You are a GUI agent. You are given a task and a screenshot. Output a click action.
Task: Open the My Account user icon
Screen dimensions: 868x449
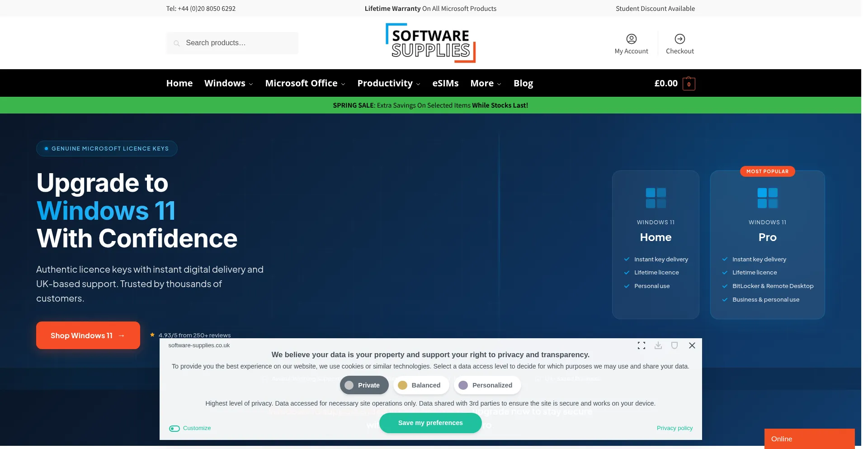[631, 39]
